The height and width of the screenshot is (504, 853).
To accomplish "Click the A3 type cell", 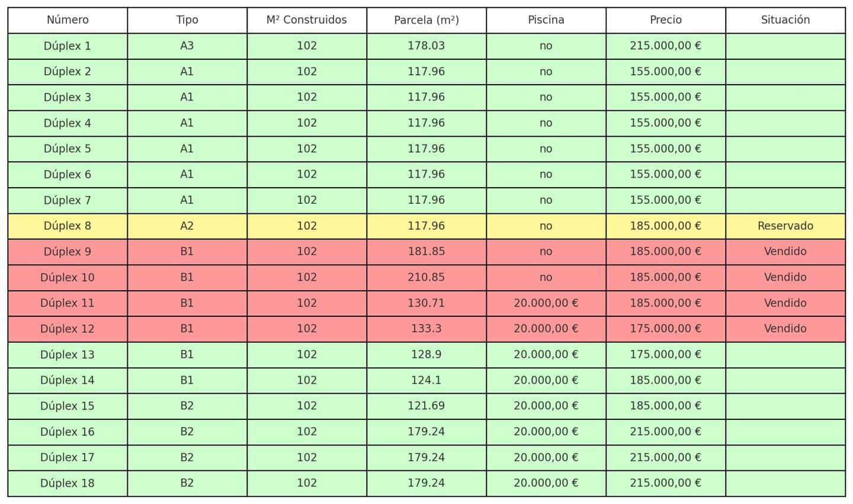I will coord(187,46).
